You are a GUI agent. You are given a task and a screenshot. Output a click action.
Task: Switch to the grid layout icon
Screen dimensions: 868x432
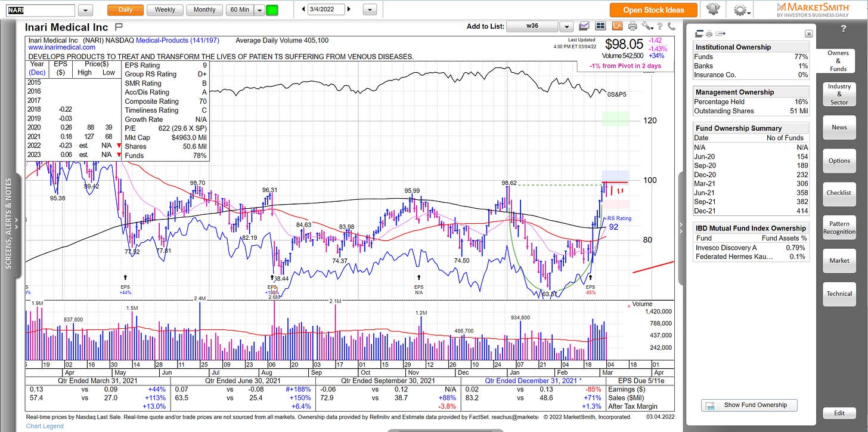pos(600,26)
